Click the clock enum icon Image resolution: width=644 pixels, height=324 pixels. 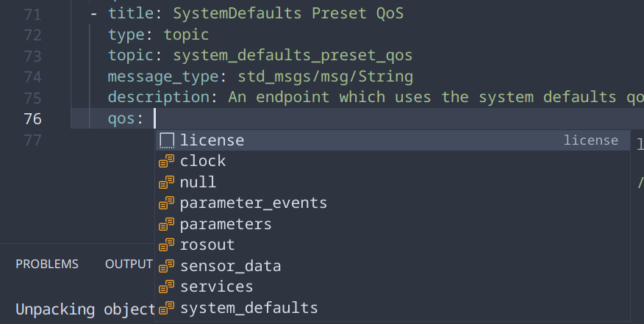coord(166,161)
